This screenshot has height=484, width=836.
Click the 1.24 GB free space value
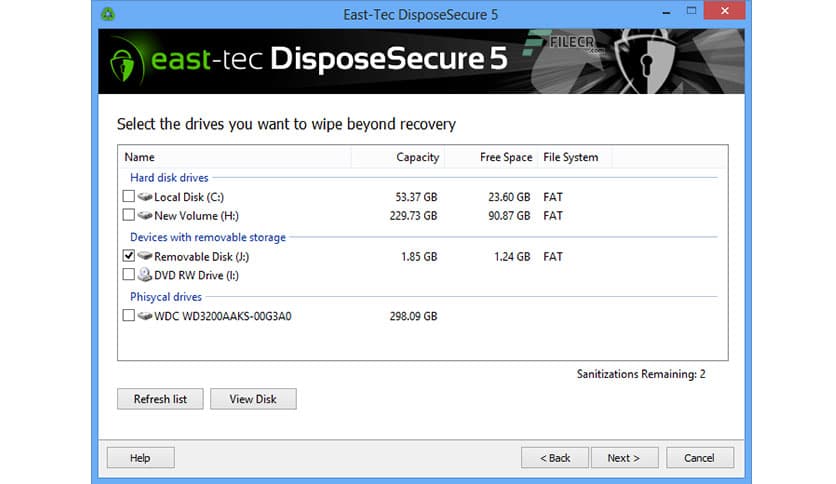512,257
